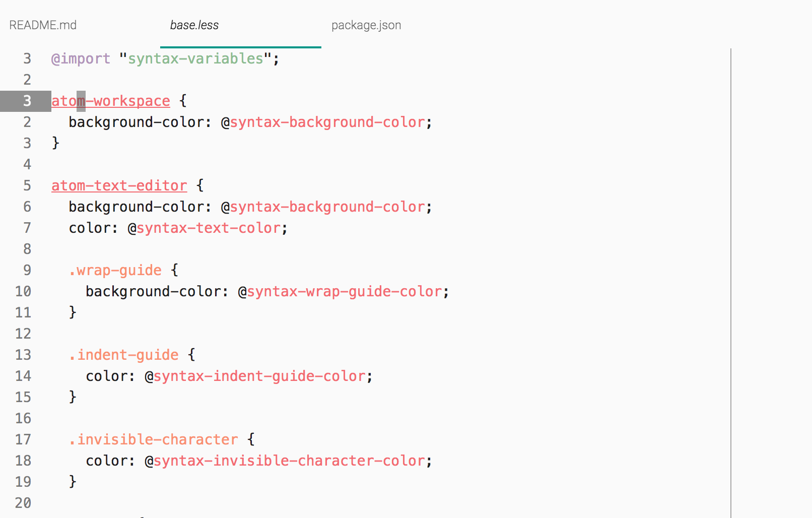The height and width of the screenshot is (518, 812).
Task: Click @syntax-text-color variable
Action: [205, 228]
